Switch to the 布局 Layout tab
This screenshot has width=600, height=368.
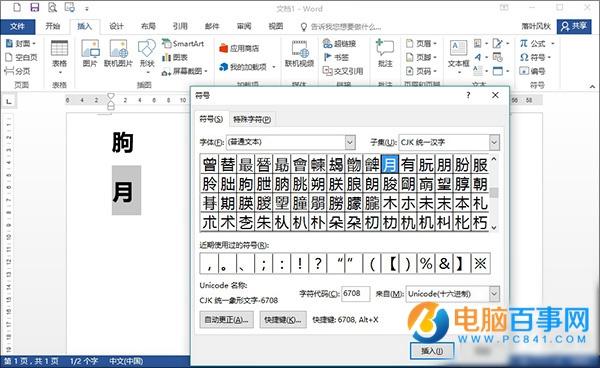tap(148, 26)
